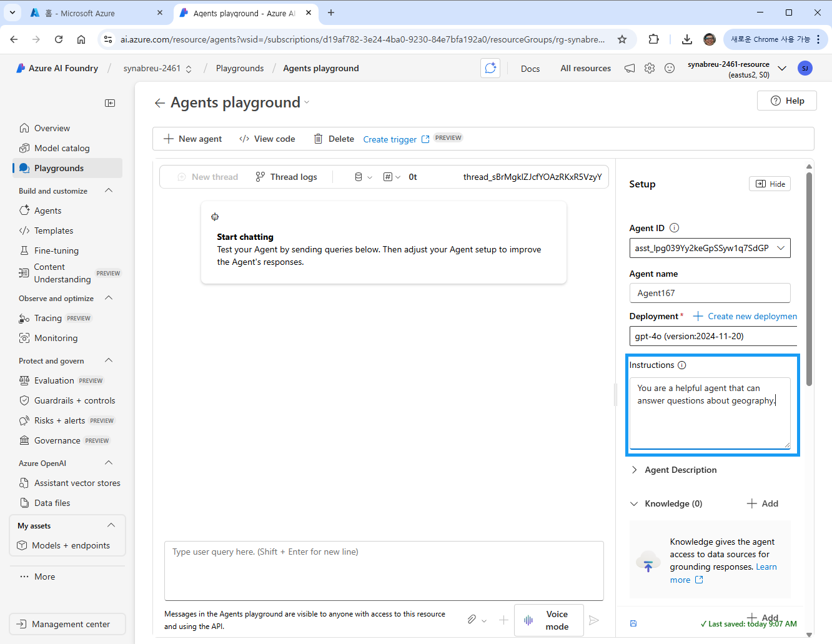832x644 pixels.
Task: Click the attachment paperclip icon
Action: coord(472,620)
